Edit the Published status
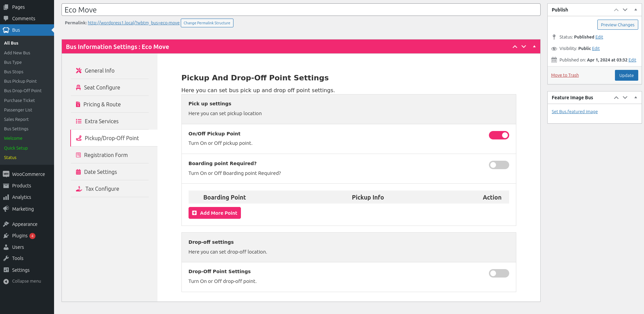The height and width of the screenshot is (314, 644). pyautogui.click(x=599, y=37)
